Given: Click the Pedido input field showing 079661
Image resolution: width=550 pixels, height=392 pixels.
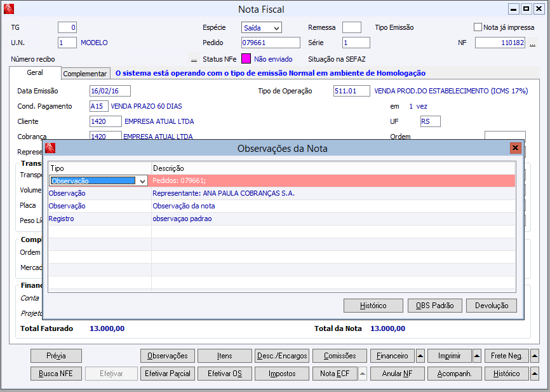Looking at the screenshot, I should click(x=271, y=43).
